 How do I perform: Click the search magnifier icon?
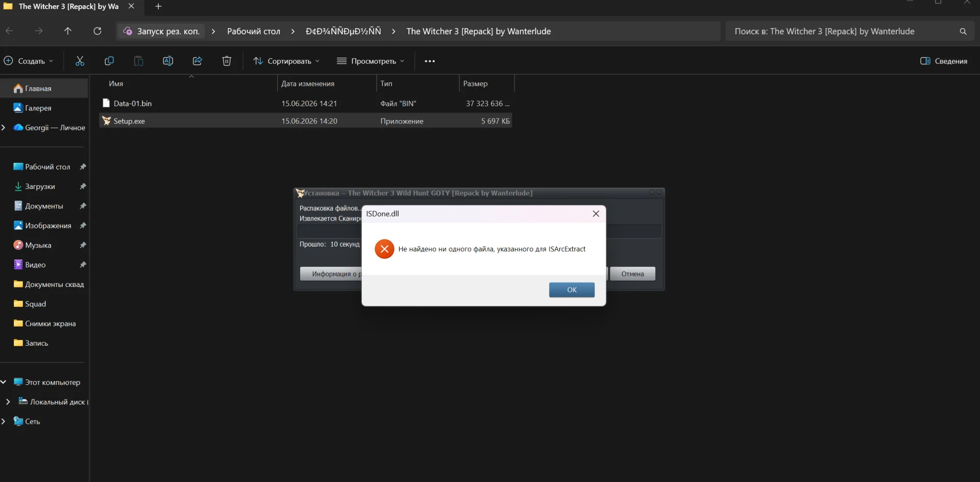[963, 31]
